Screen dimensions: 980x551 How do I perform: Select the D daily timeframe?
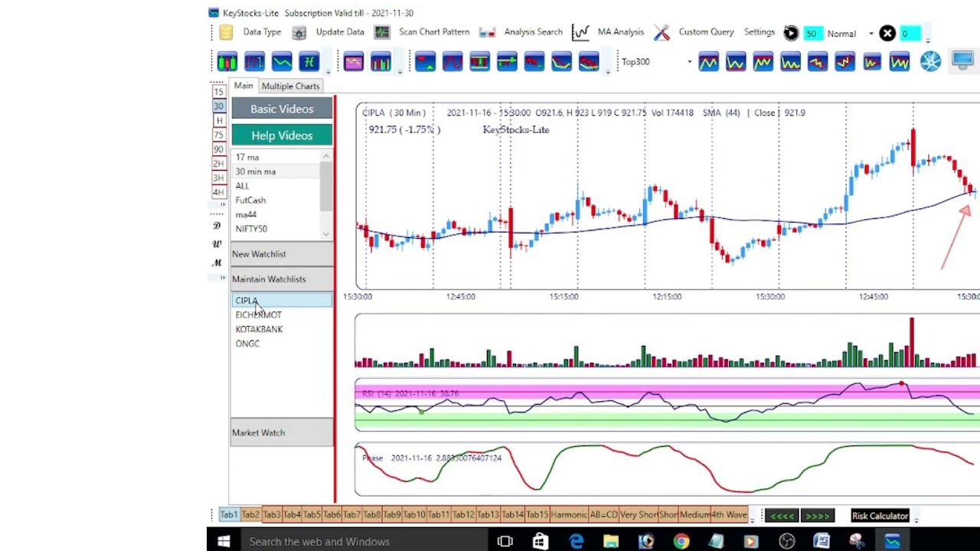click(217, 226)
